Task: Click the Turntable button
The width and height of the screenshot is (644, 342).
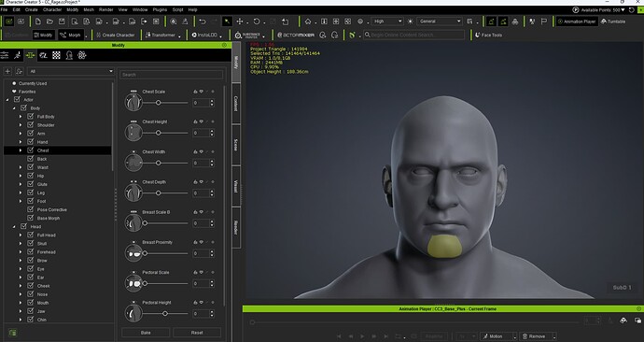Action: click(613, 21)
